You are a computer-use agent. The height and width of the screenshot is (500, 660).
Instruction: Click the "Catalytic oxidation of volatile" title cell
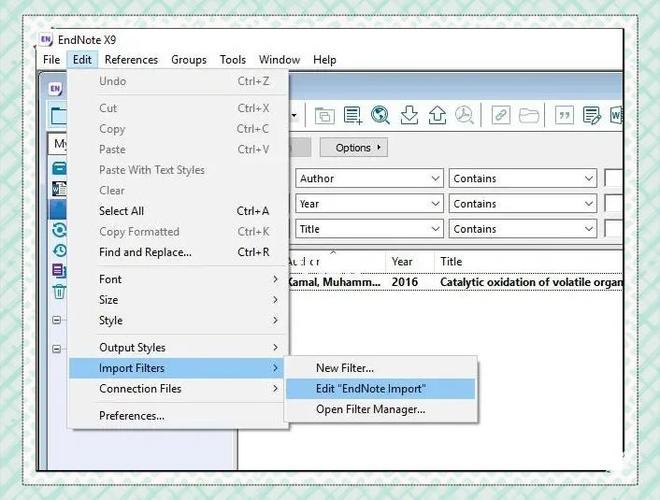[x=531, y=282]
